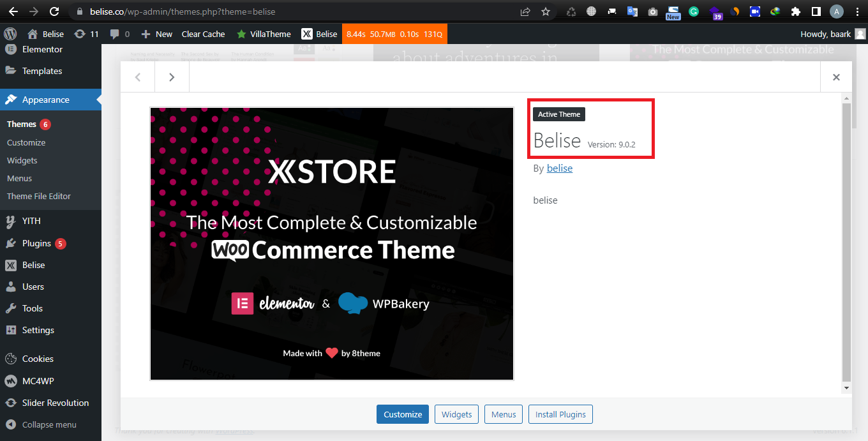The height and width of the screenshot is (441, 868).
Task: Click the address bar URL field
Action: click(294, 11)
